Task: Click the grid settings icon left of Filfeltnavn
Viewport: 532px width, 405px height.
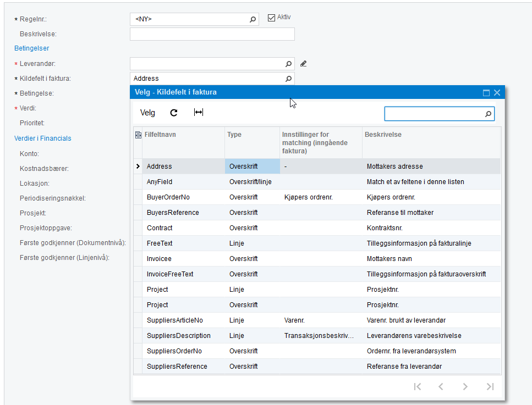Action: (x=138, y=135)
